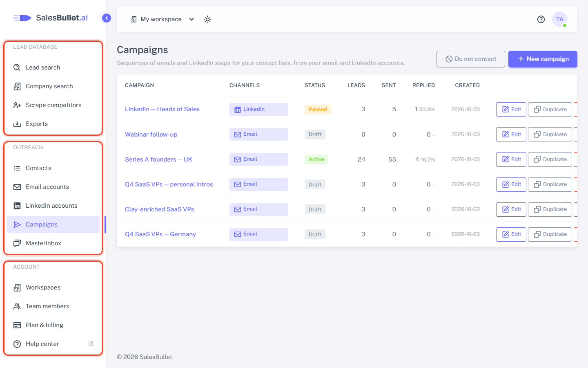Click the LinkedIn accounts icon in sidebar
Screen dimensions: 588x368
(17, 206)
